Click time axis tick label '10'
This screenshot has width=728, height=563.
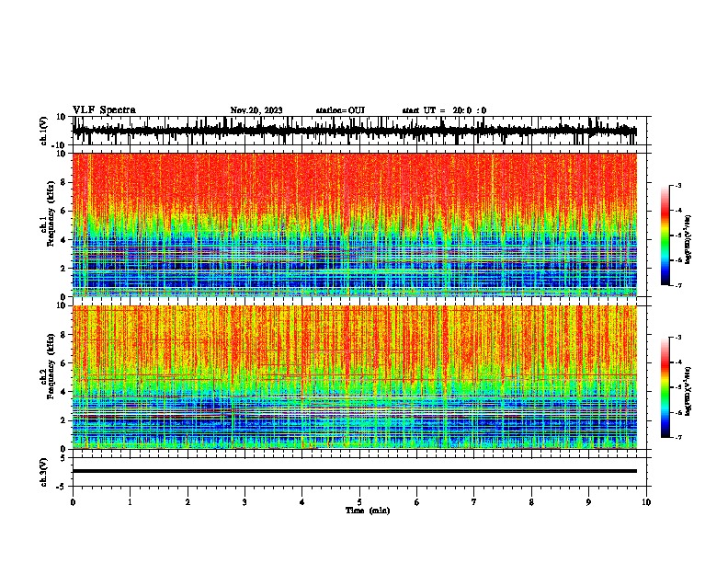(646, 502)
